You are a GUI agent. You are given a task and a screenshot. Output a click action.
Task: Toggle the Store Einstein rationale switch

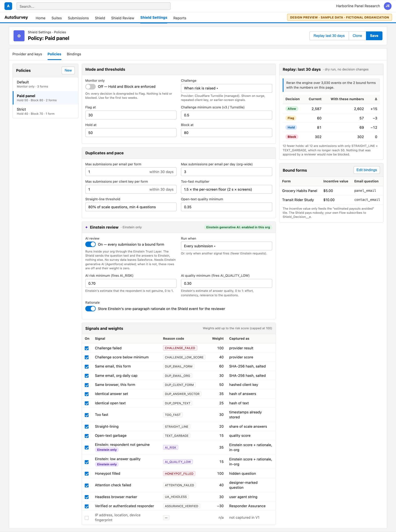(x=90, y=309)
